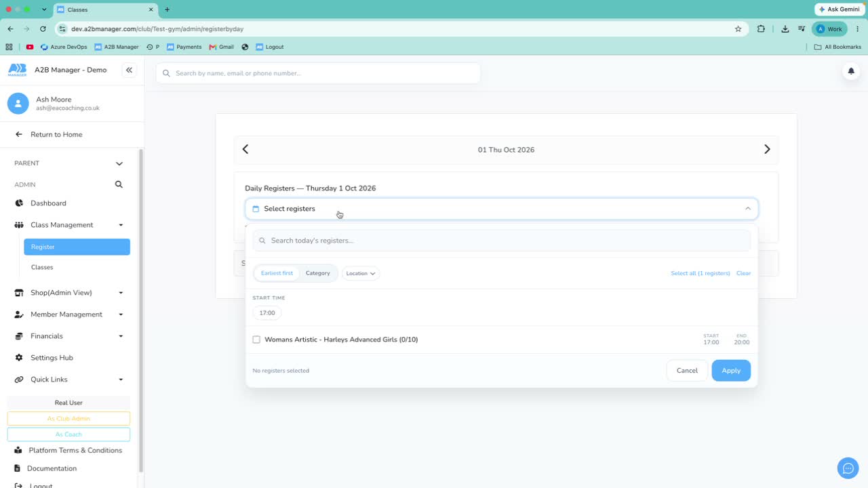Expand the PARENT section
The height and width of the screenshot is (488, 868).
pos(68,163)
